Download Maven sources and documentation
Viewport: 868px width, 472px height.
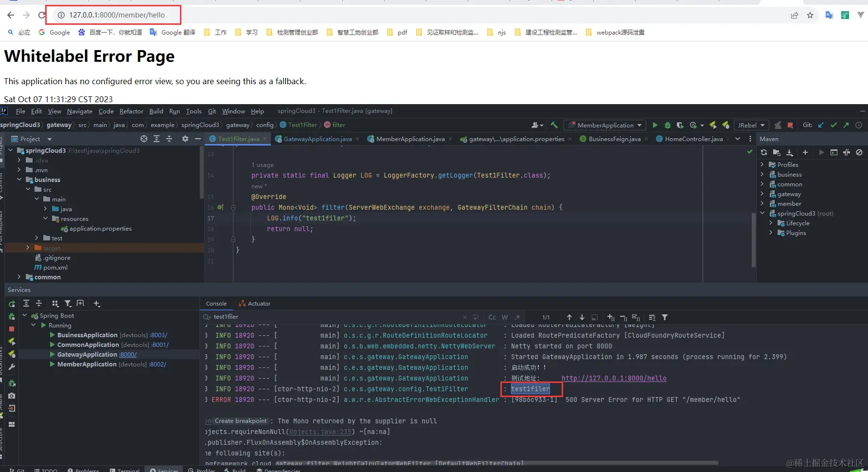(x=790, y=152)
